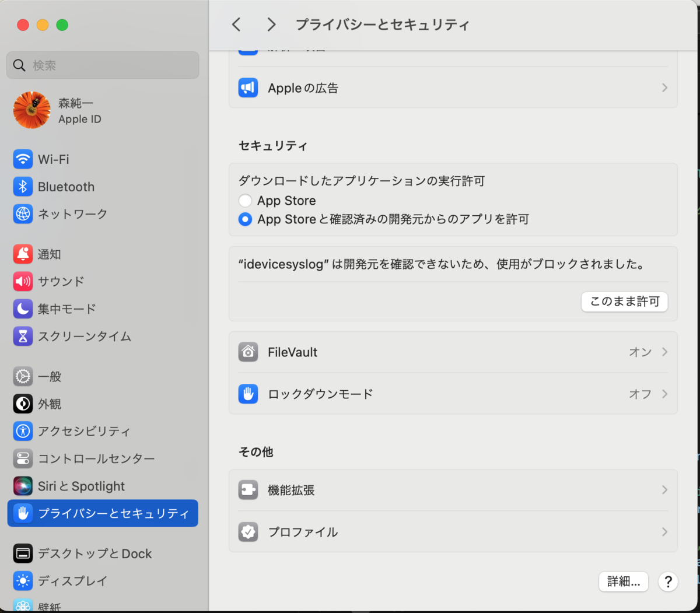Select アクセシビリティ in the sidebar

pyautogui.click(x=103, y=432)
